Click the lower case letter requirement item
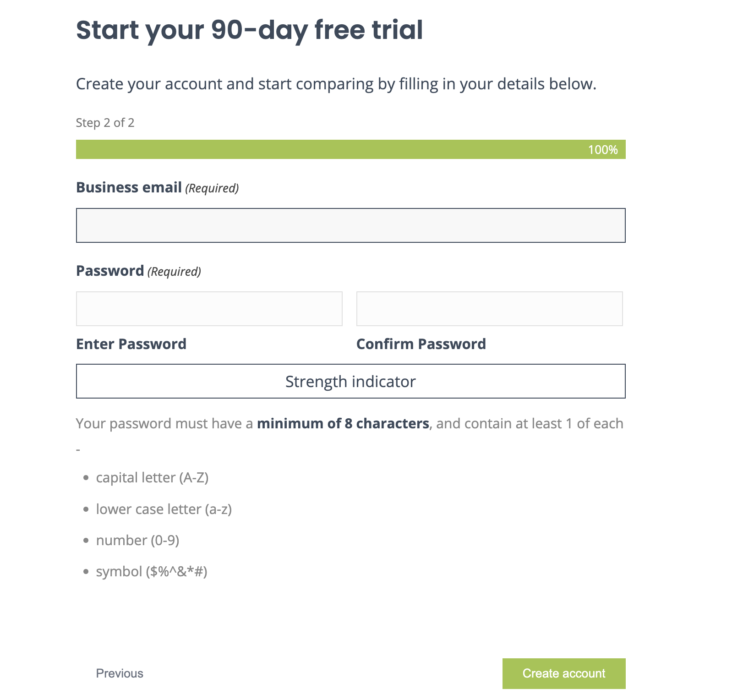Image resolution: width=754 pixels, height=700 pixels. (164, 509)
